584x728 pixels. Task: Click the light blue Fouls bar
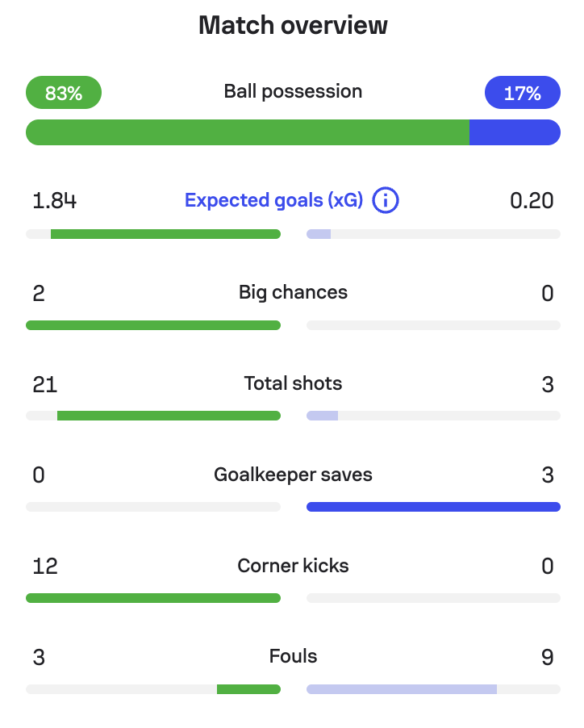click(402, 689)
